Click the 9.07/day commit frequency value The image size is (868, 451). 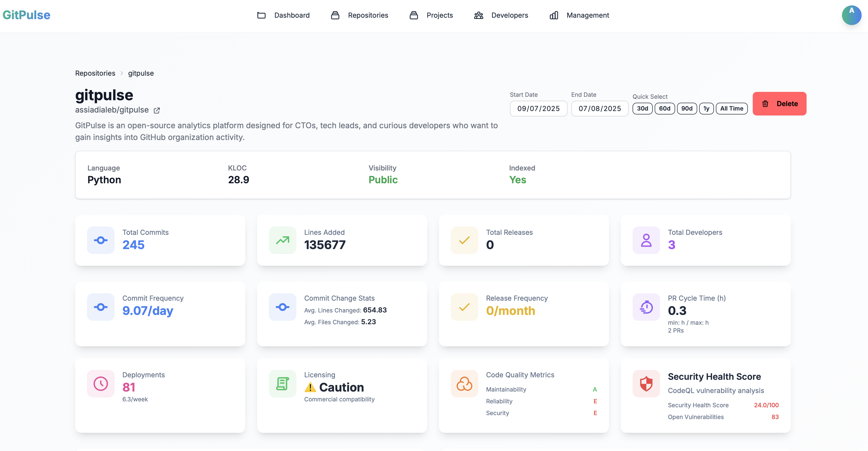[148, 310]
